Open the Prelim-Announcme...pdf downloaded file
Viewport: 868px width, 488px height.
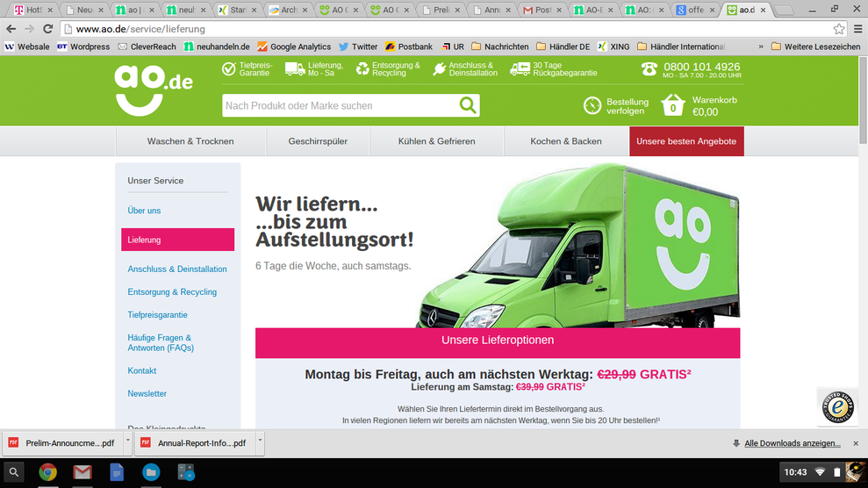64,443
